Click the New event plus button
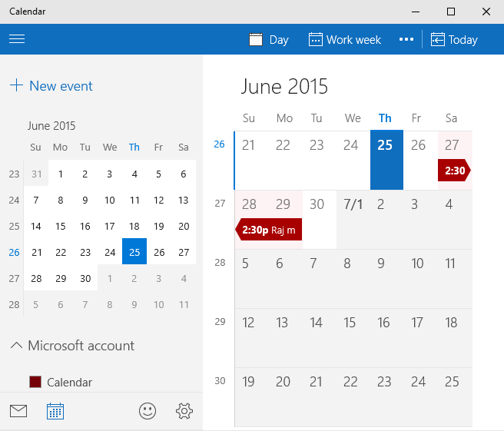504x431 pixels. tap(51, 86)
